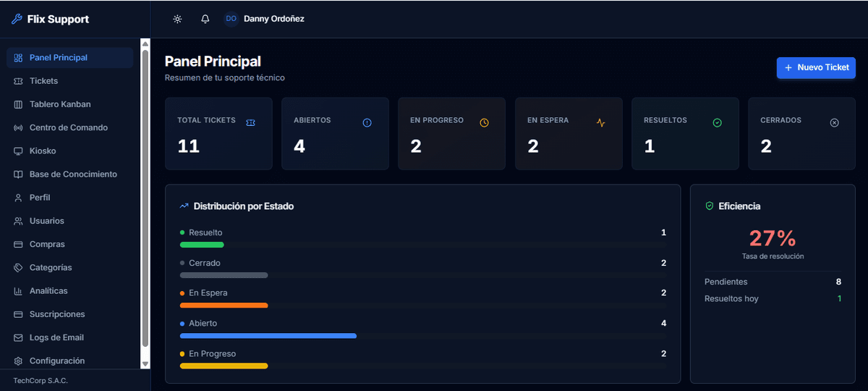View Analíticas from the sidebar
This screenshot has height=391, width=868.
[70, 291]
